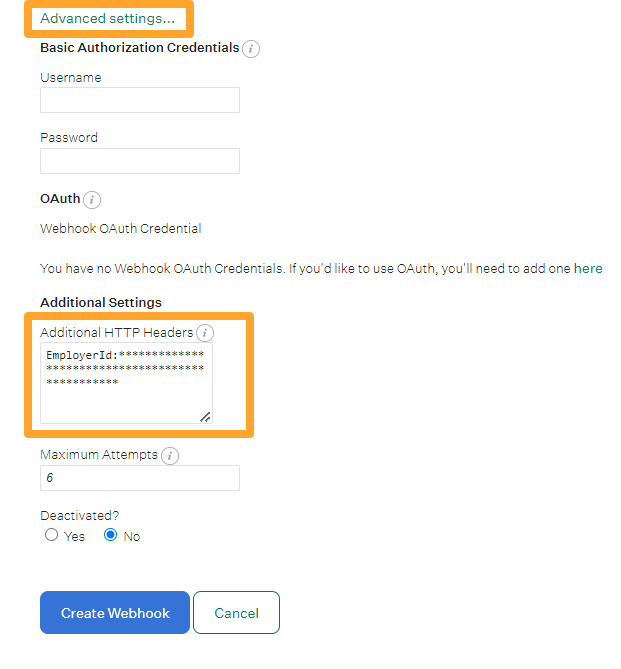This screenshot has height=669, width=621.
Task: Cancel webhook creation
Action: (x=236, y=613)
